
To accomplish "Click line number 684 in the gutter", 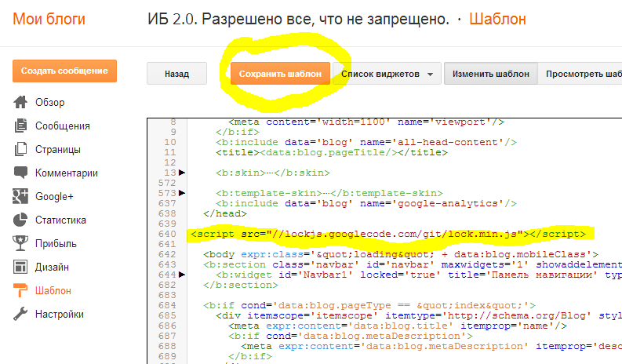I will (167, 305).
